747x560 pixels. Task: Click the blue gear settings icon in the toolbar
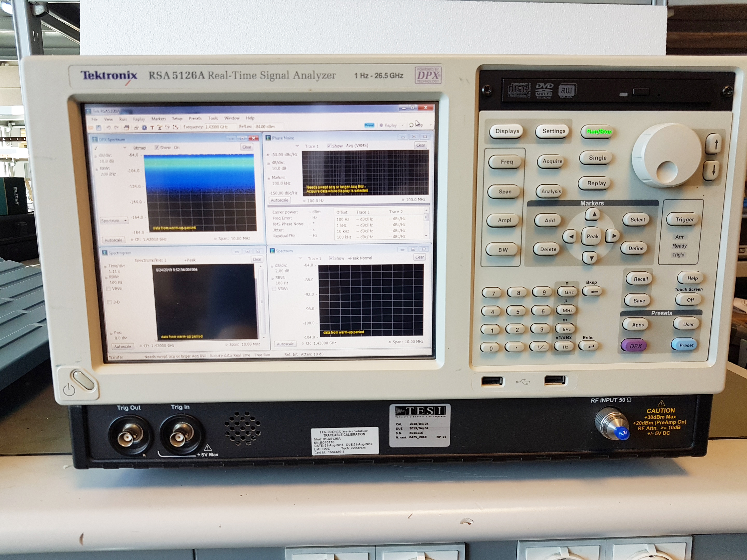tap(144, 128)
